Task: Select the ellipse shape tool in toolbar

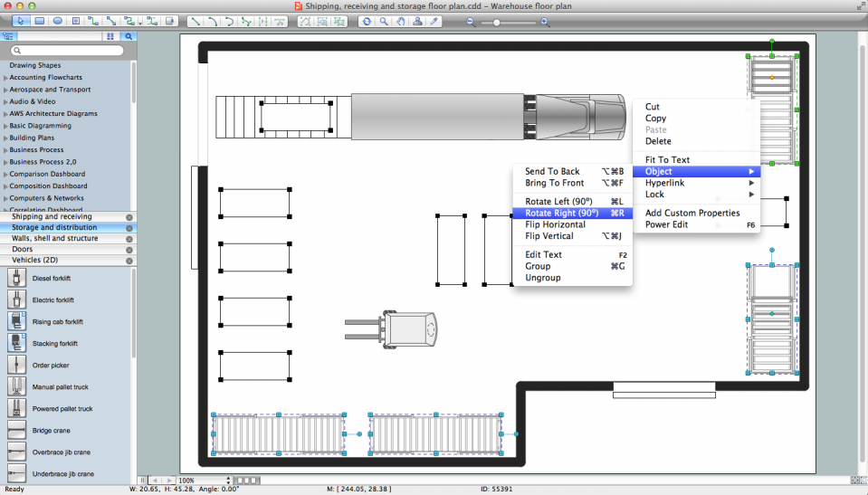Action: click(x=57, y=21)
